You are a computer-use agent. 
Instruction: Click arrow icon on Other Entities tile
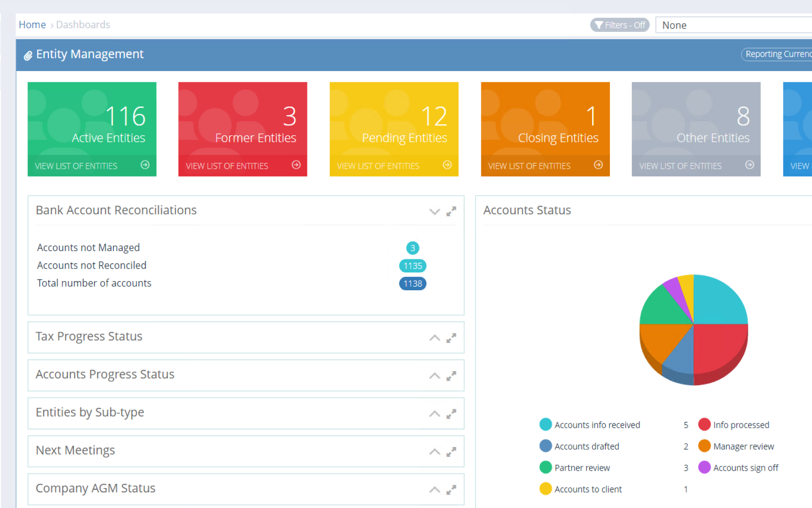[750, 165]
